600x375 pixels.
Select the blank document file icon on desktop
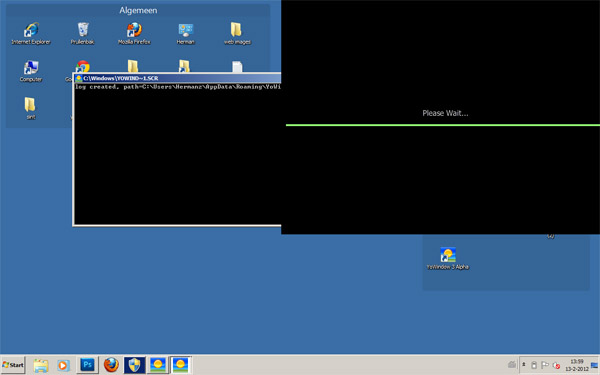[237, 67]
